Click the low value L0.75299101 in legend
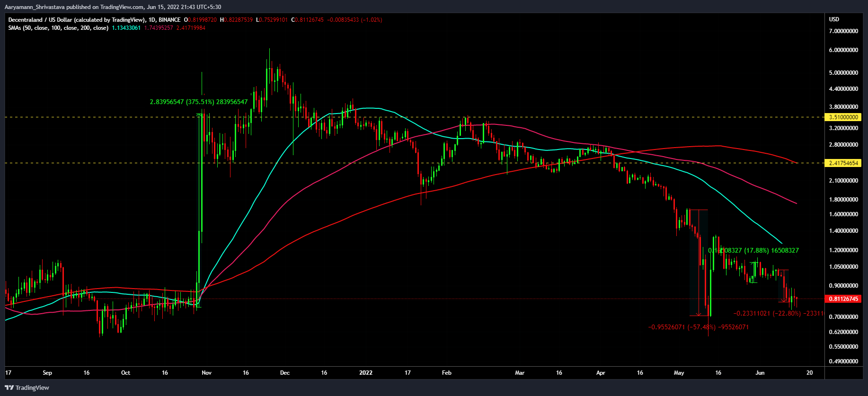Image resolution: width=868 pixels, height=396 pixels. coord(272,20)
